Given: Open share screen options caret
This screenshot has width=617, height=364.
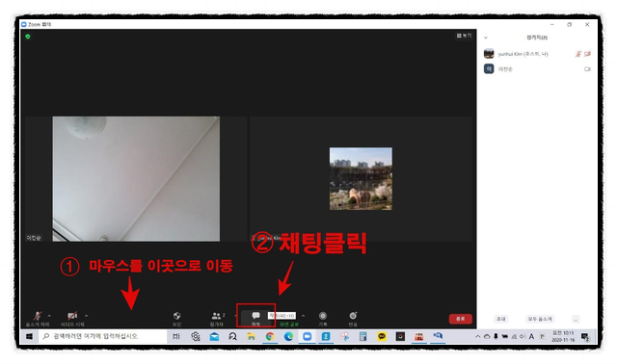Looking at the screenshot, I should (x=303, y=316).
